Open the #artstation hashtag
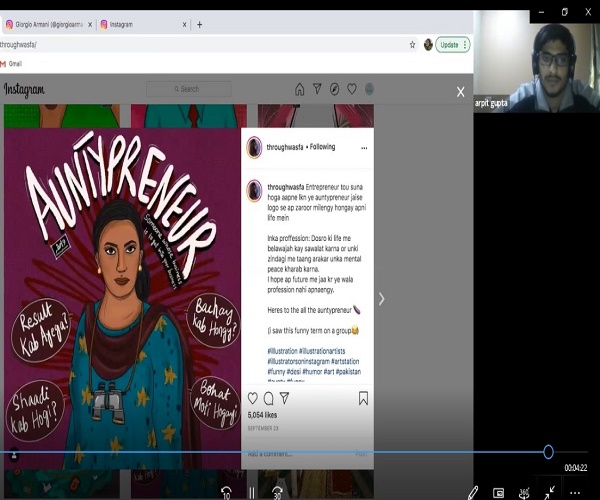 (345, 361)
